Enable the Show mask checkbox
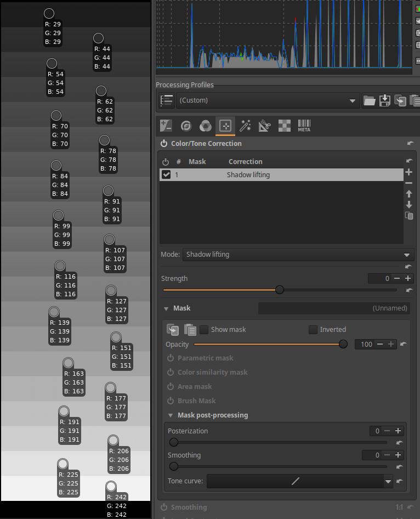The height and width of the screenshot is (519, 420). 204,330
